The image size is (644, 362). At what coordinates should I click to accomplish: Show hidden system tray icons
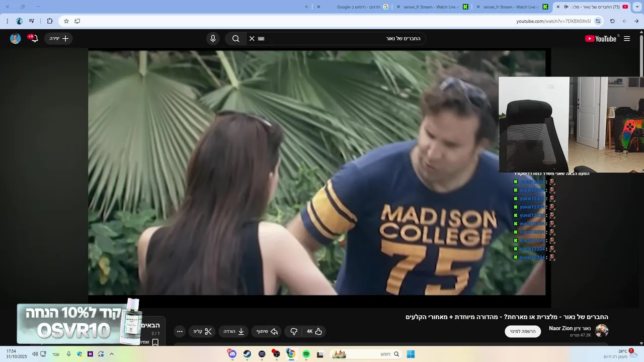click(112, 354)
